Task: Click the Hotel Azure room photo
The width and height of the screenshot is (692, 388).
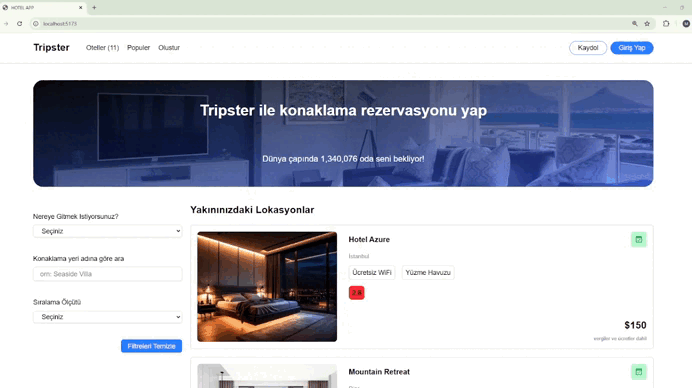Action: tap(267, 286)
